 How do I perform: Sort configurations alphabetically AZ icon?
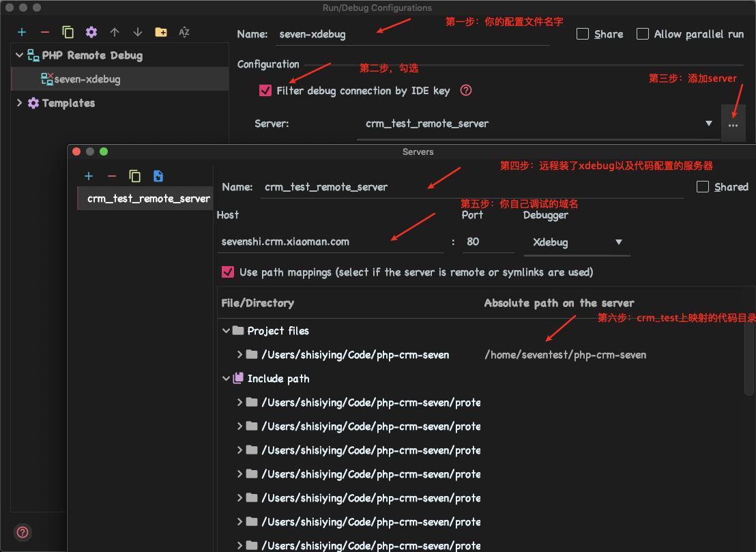click(184, 32)
